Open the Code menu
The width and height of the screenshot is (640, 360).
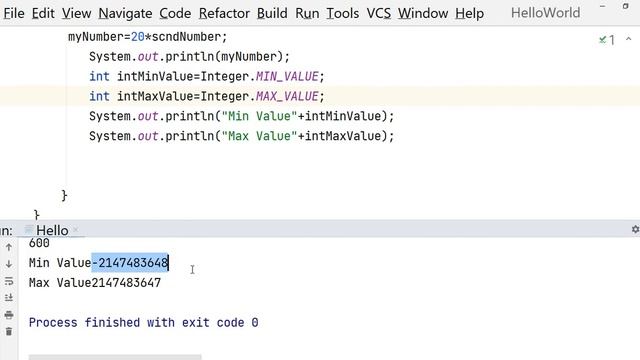175,13
